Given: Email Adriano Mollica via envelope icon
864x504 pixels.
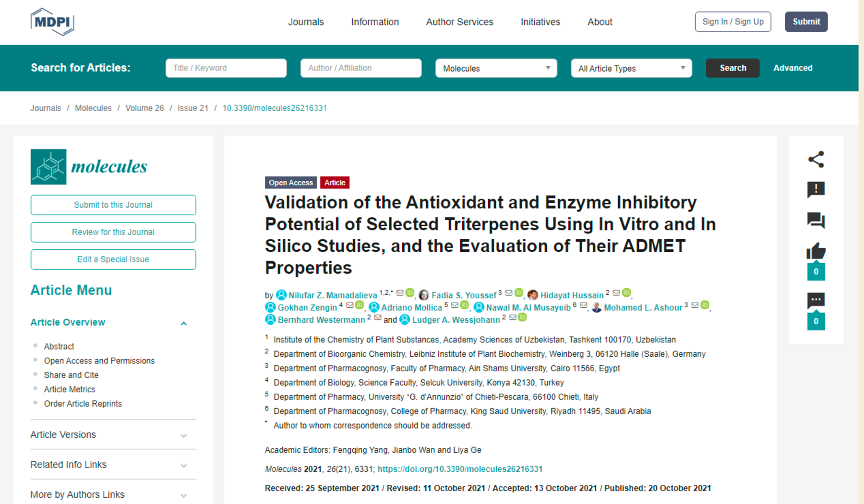Looking at the screenshot, I should click(455, 305).
